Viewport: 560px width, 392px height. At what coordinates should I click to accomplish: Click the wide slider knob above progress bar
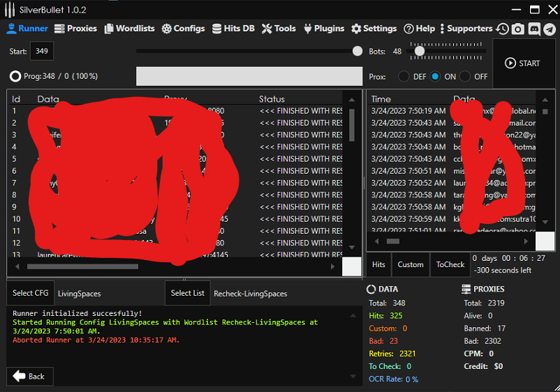357,51
